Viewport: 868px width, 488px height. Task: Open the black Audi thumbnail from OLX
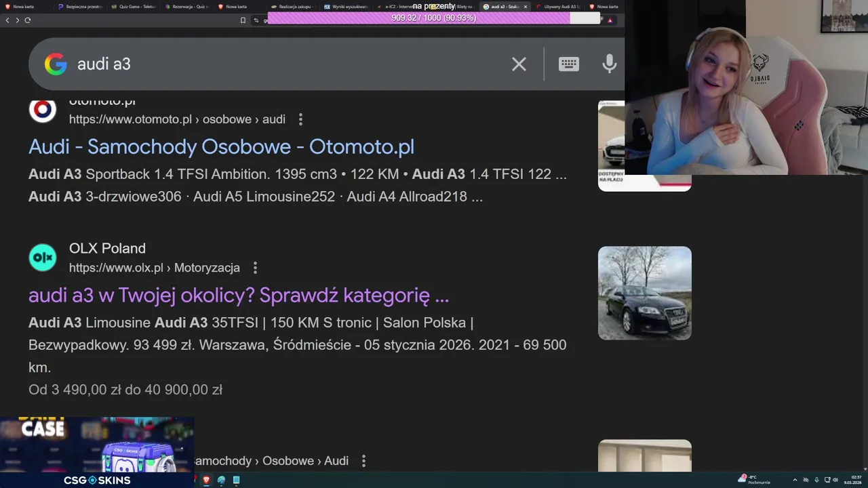pos(645,293)
